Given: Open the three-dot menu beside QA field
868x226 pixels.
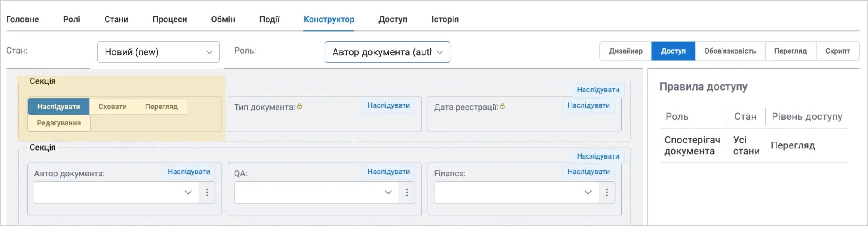Looking at the screenshot, I should (x=407, y=192).
